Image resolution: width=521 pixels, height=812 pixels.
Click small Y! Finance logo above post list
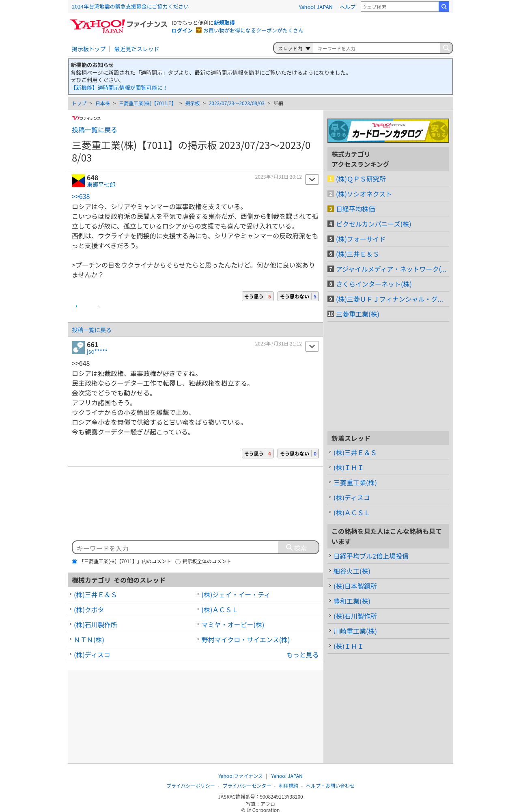[x=86, y=118]
